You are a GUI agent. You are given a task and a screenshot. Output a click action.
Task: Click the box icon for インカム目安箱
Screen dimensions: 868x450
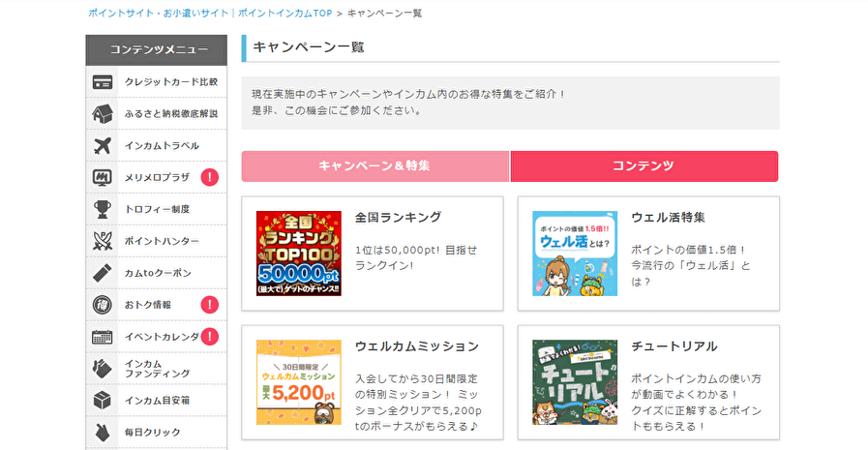(103, 401)
